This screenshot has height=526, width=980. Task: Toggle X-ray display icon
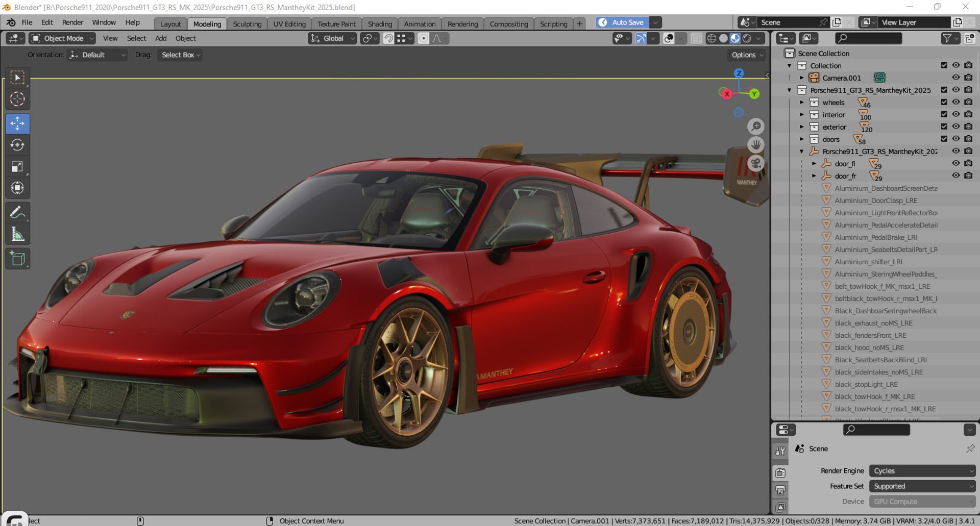pos(696,38)
